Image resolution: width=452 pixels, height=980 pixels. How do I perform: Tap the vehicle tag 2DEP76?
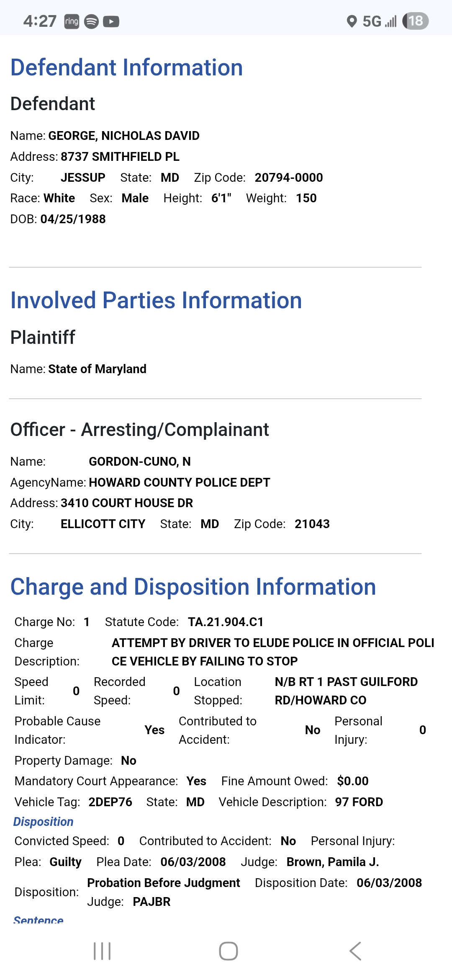point(110,802)
